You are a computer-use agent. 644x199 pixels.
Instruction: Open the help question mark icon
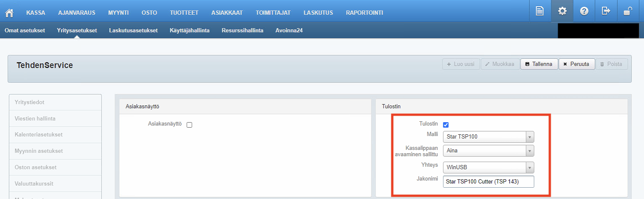tap(584, 11)
